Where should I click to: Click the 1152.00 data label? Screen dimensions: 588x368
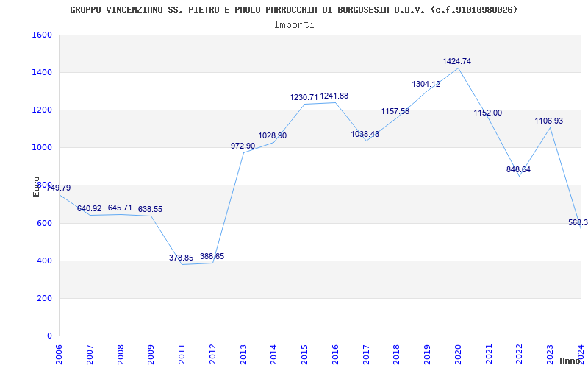[487, 113]
